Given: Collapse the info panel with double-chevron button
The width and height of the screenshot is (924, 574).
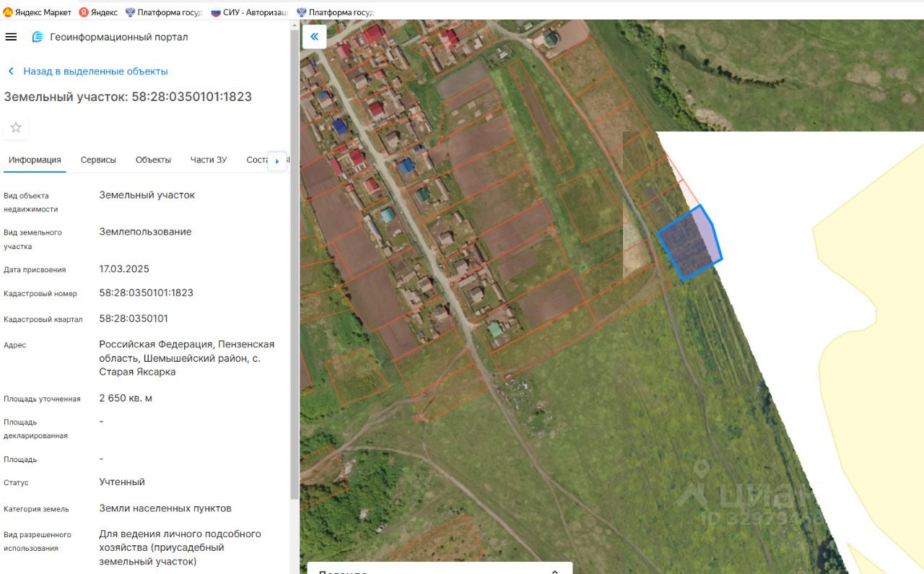Looking at the screenshot, I should pyautogui.click(x=314, y=36).
